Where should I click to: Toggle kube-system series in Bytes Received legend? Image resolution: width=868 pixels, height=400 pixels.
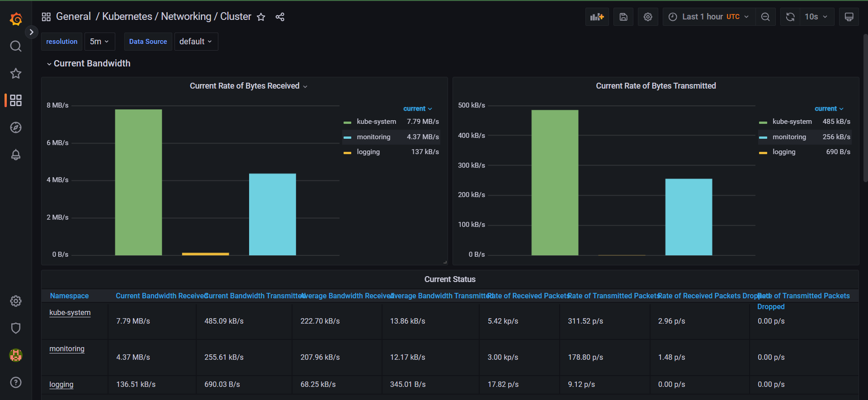point(376,122)
